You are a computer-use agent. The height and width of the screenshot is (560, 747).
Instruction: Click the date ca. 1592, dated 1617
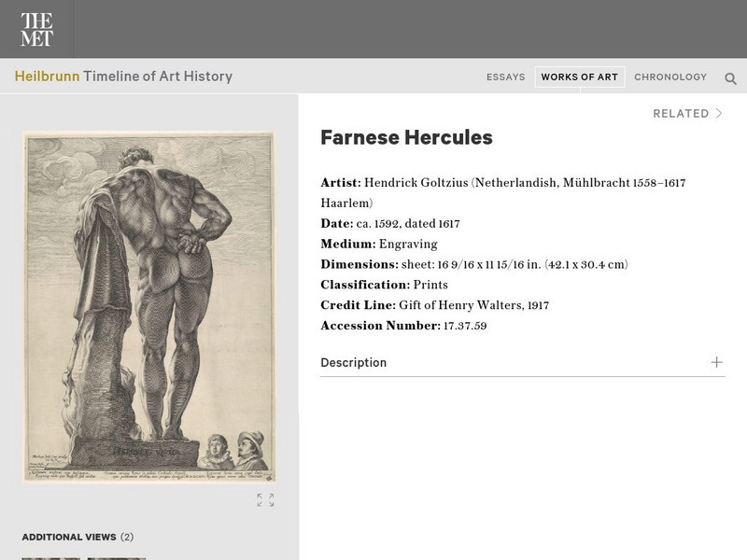point(408,224)
